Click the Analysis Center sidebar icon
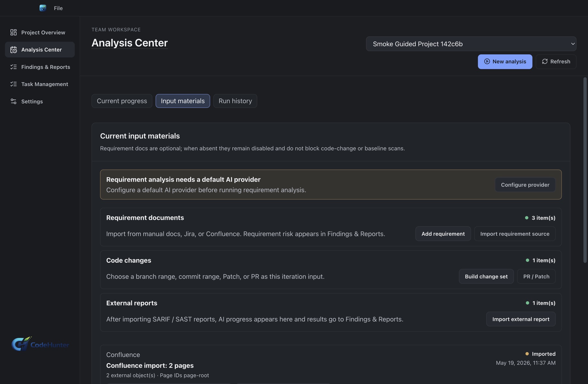Image resolution: width=588 pixels, height=384 pixels. pos(13,50)
